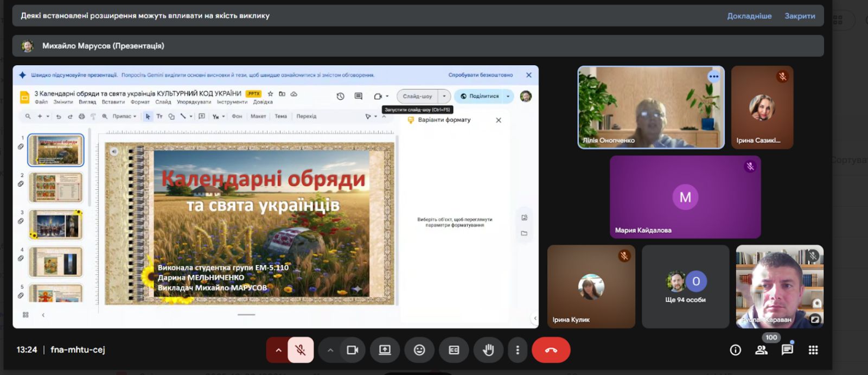The width and height of the screenshot is (868, 375).
Task: Unmute the microphone
Action: [301, 350]
